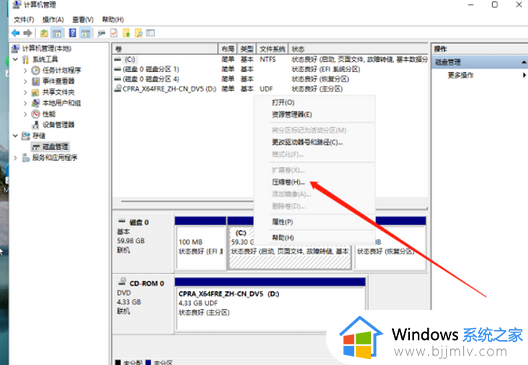The image size is (528, 365).
Task: Expand the 共享文件夹 tree node
Action: [x=25, y=92]
